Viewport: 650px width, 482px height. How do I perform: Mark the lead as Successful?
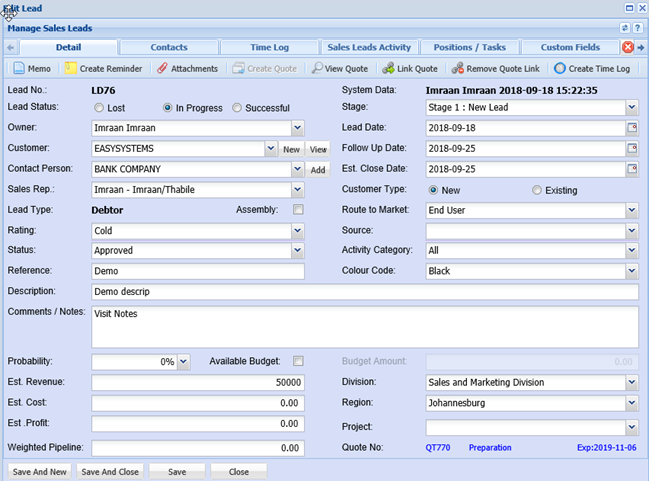click(237, 108)
